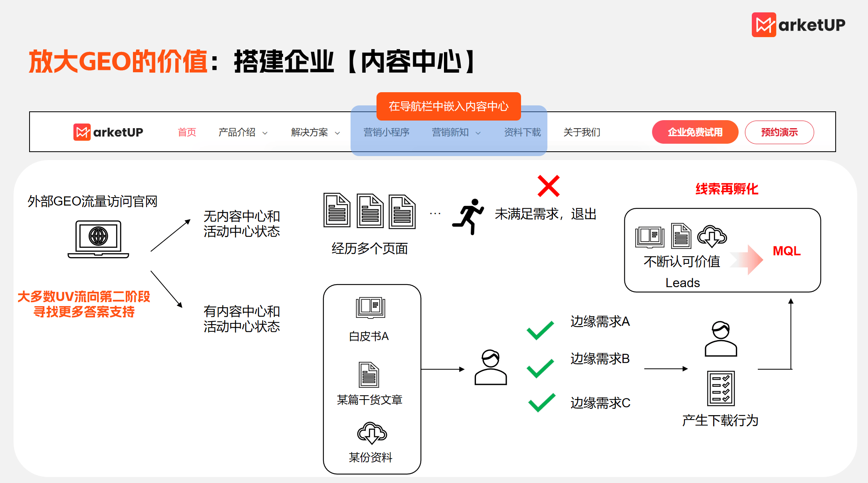Expand the 解决方案 dropdown chevron
Viewport: 868px width, 483px height.
point(337,133)
